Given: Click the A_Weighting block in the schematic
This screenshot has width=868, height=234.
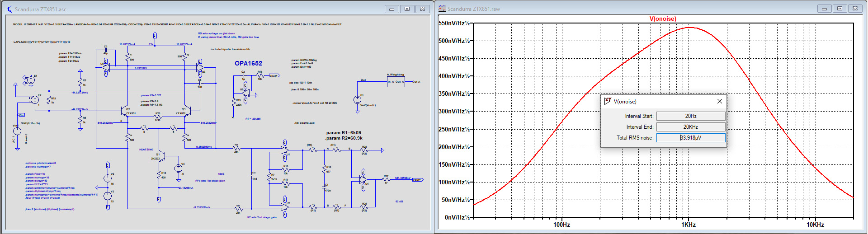Looking at the screenshot, I should pyautogui.click(x=396, y=81).
